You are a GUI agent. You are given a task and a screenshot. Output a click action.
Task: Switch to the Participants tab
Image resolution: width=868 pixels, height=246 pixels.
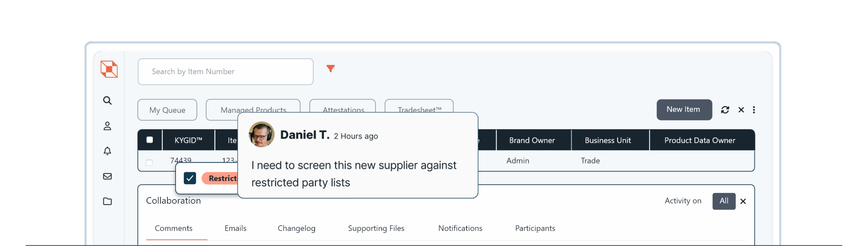[x=535, y=228]
